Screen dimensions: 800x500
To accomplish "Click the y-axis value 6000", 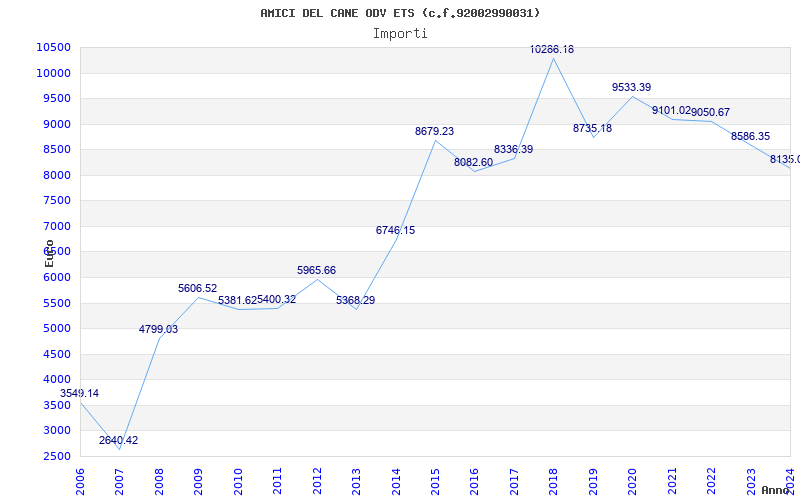I will 57,278.
